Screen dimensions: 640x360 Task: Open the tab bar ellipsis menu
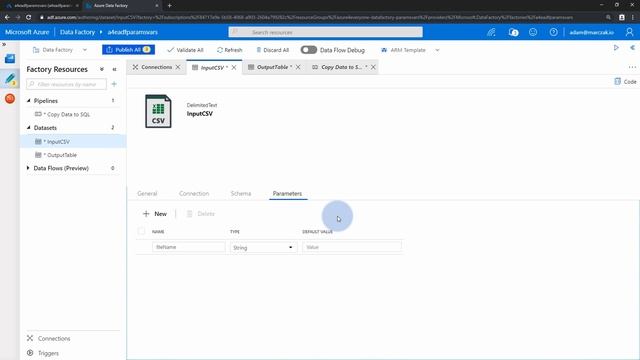click(632, 67)
